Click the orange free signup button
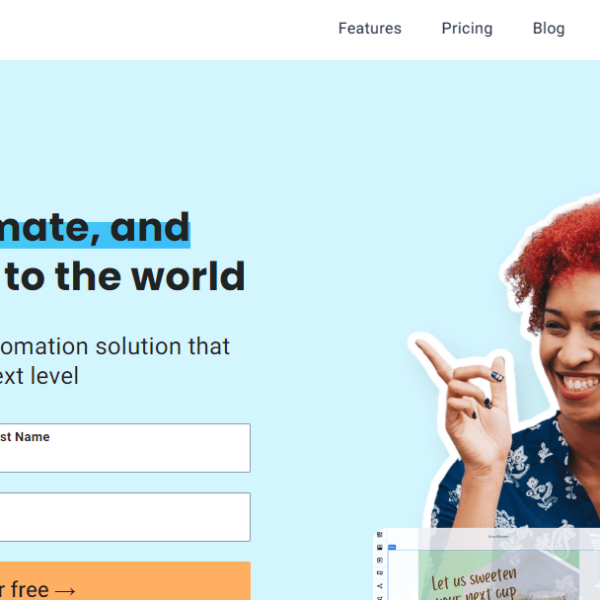The height and width of the screenshot is (600, 600). pos(125,581)
